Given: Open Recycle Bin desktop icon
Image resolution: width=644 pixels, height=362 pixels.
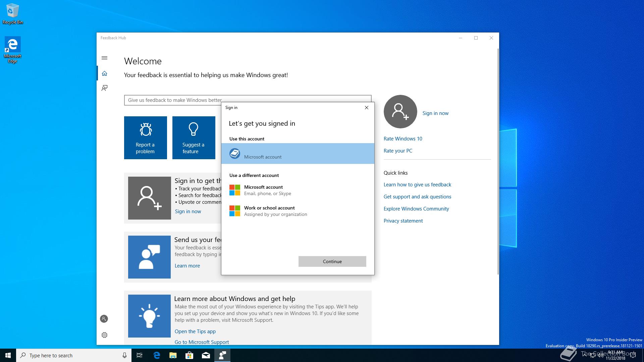Looking at the screenshot, I should click(13, 14).
